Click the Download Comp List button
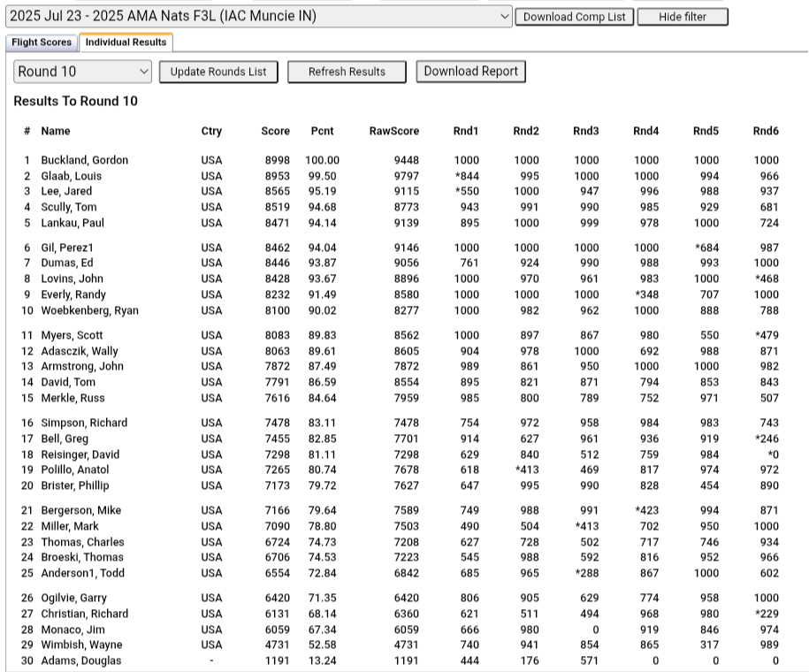 coord(575,16)
